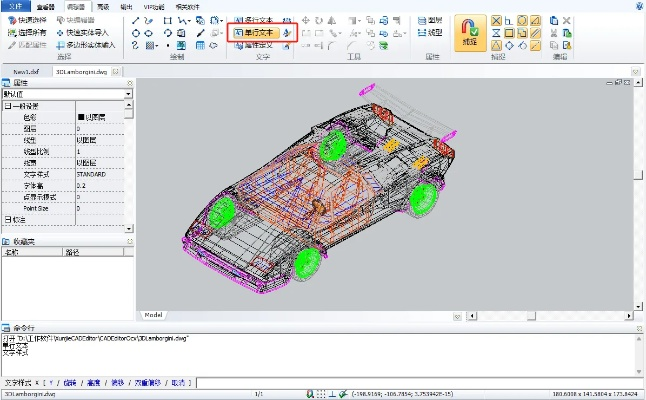Image resolution: width=646 pixels, height=400 pixels.
Task: Select the 单行文本 single-line text tool
Action: (x=257, y=32)
